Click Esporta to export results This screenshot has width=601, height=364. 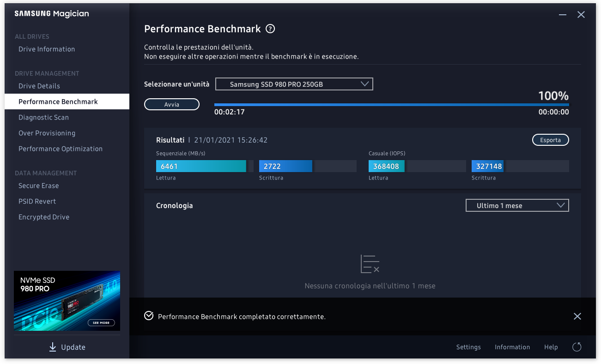[x=551, y=140]
